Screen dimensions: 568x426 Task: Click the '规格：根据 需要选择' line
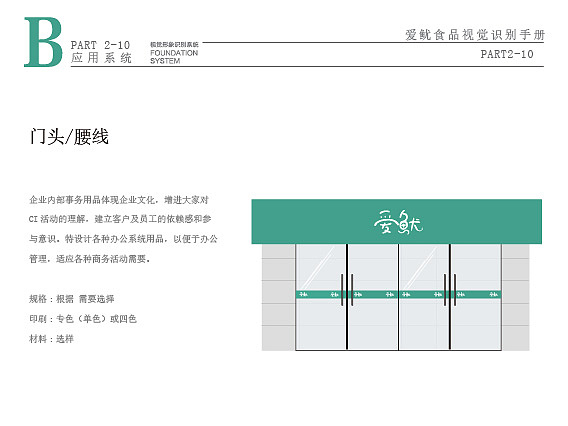(72, 299)
